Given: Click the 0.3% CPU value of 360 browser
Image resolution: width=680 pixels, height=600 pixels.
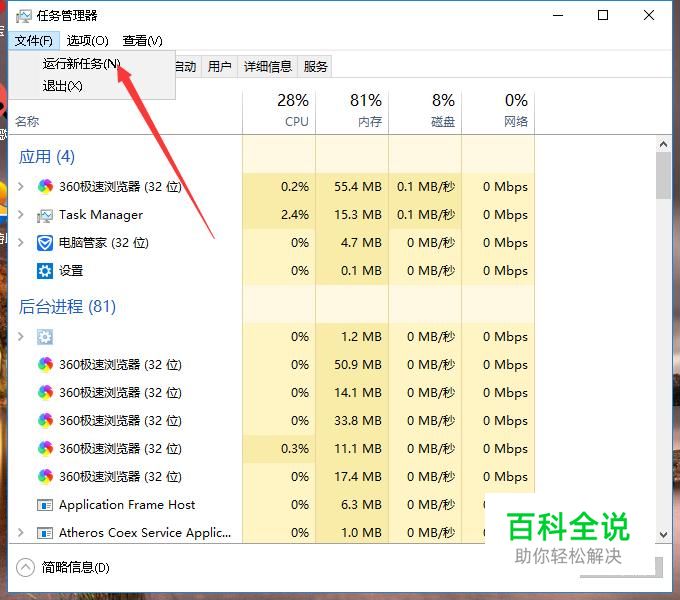Looking at the screenshot, I should 295,448.
